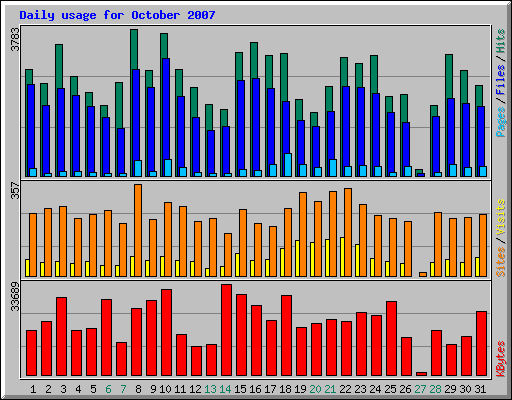Click the red KBytes bar above day 25

[392, 339]
